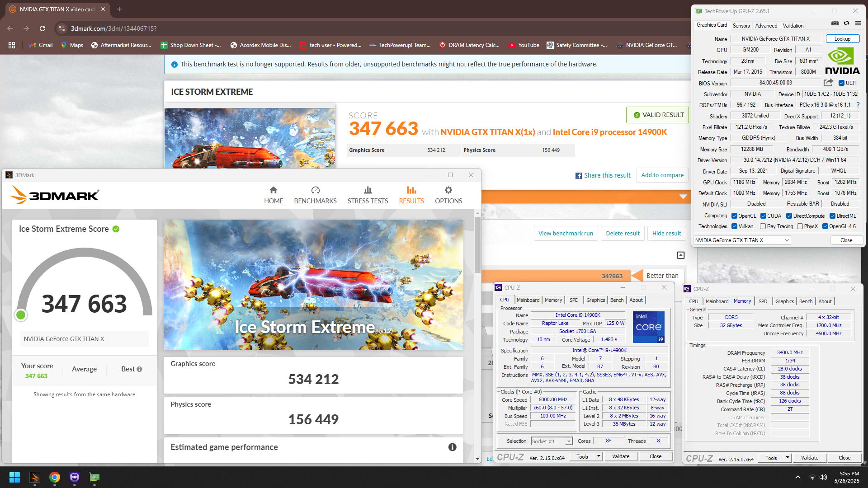Open Tools dropdown arrow in right CPU-Z
Image resolution: width=868 pixels, height=488 pixels.
coord(788,458)
